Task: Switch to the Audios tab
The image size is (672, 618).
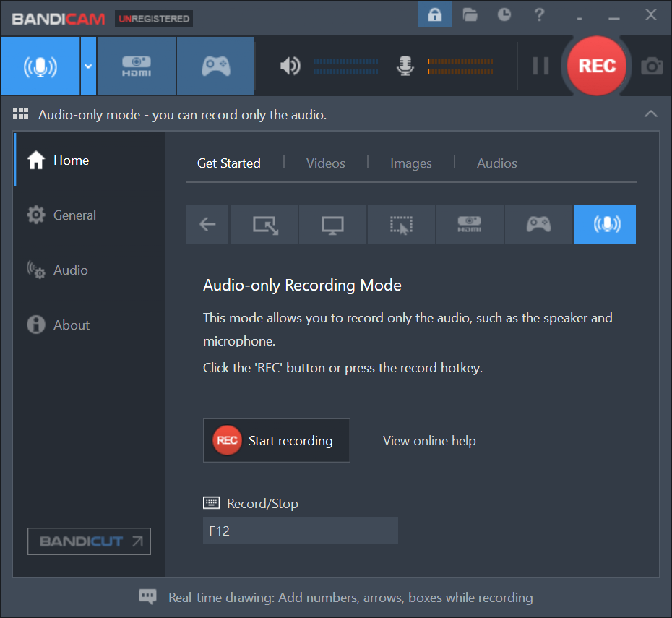Action: (496, 163)
